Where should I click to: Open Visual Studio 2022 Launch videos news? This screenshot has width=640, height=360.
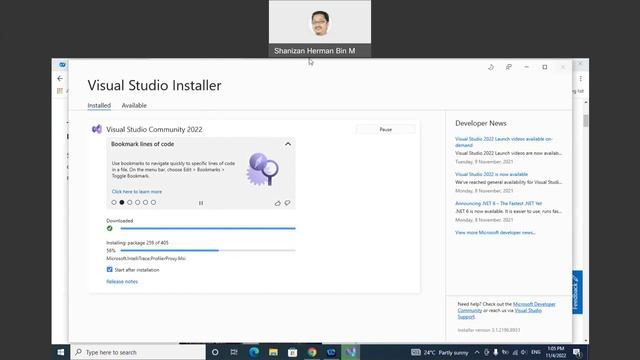[503, 142]
